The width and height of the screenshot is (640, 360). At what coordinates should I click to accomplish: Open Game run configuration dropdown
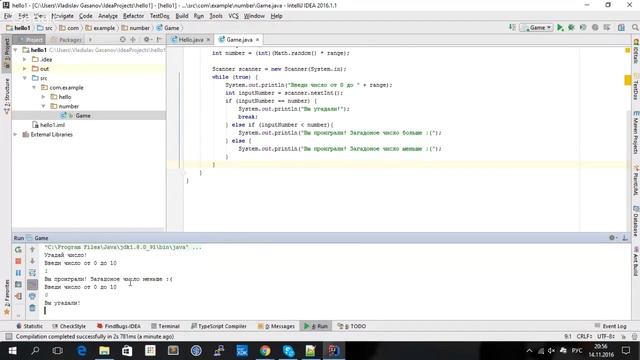[536, 27]
